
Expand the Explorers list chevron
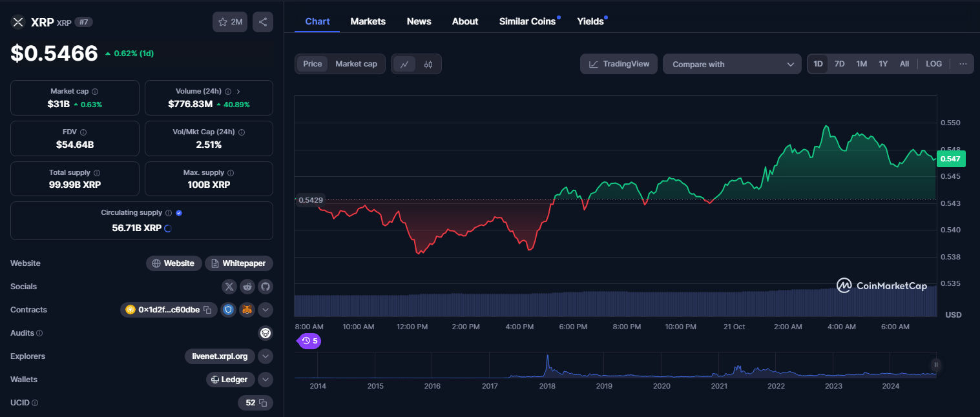click(266, 356)
